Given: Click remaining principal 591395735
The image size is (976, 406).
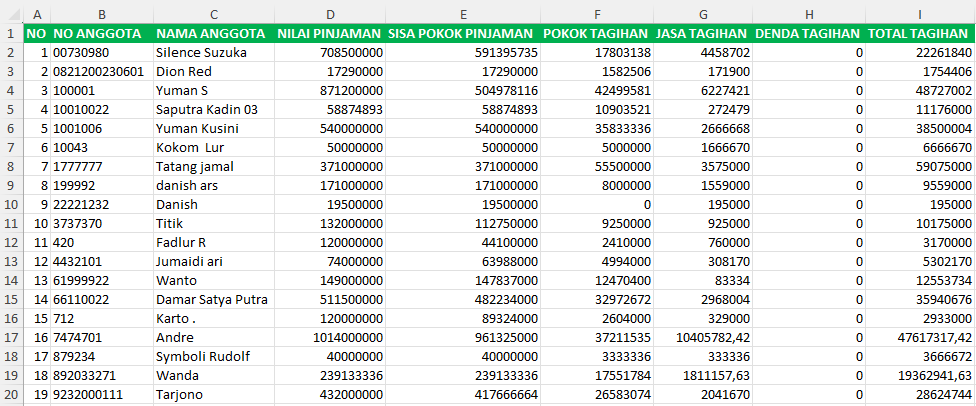Looking at the screenshot, I should coord(462,52).
